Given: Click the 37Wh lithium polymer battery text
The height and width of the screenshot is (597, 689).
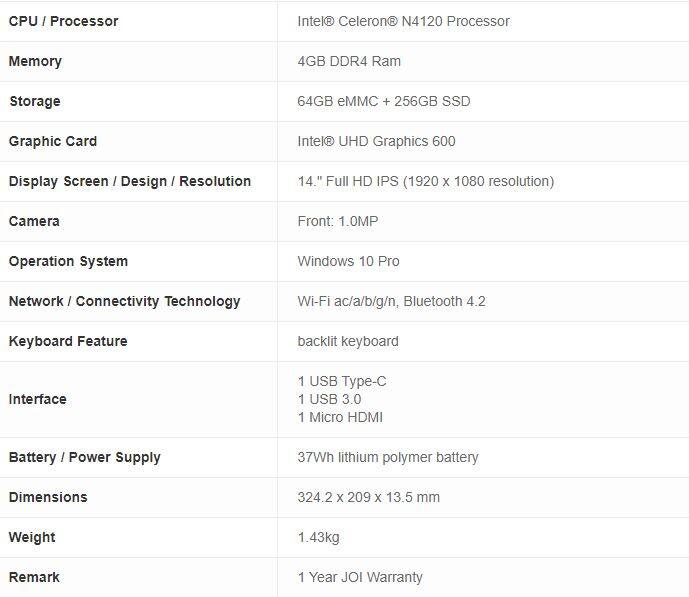Looking at the screenshot, I should [388, 457].
